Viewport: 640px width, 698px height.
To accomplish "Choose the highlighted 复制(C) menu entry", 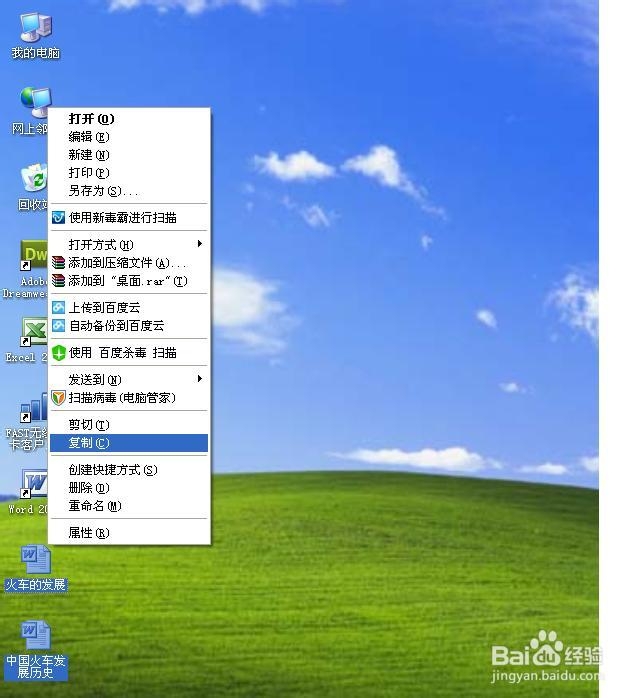I will [x=129, y=443].
